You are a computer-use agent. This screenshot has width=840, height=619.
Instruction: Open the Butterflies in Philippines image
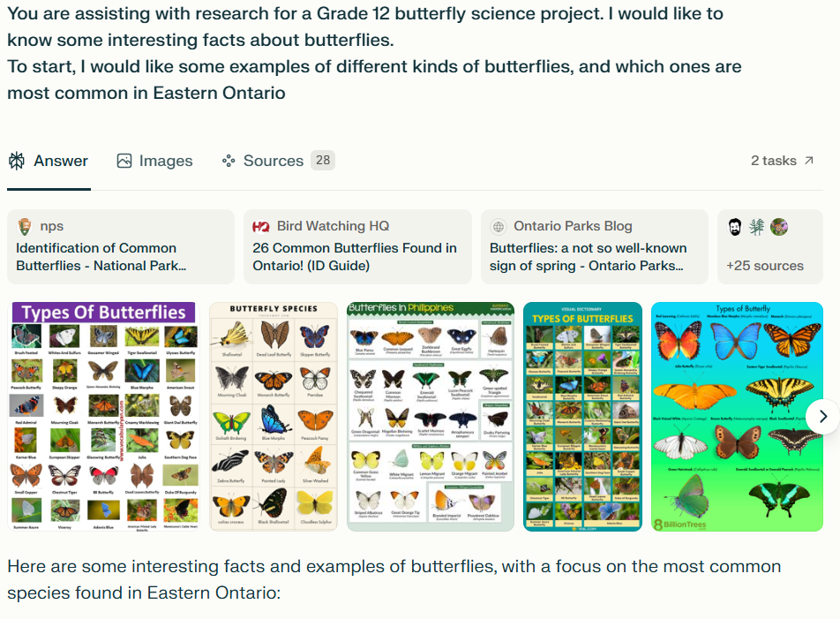(x=431, y=416)
